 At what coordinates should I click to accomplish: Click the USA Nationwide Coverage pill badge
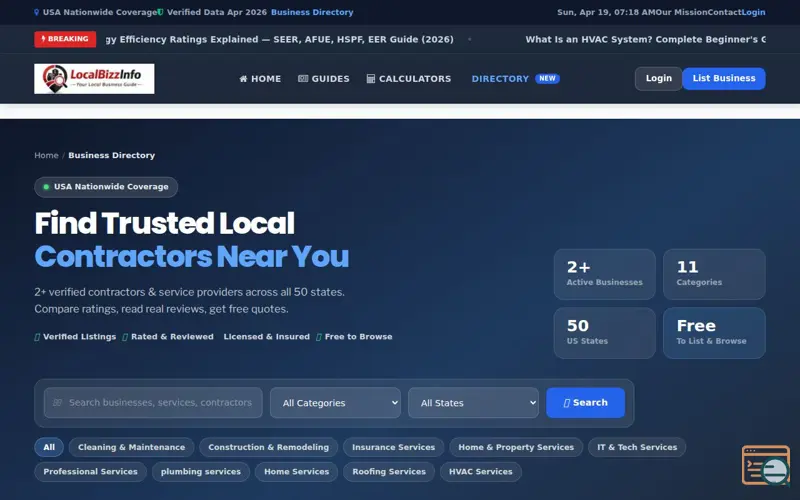106,187
